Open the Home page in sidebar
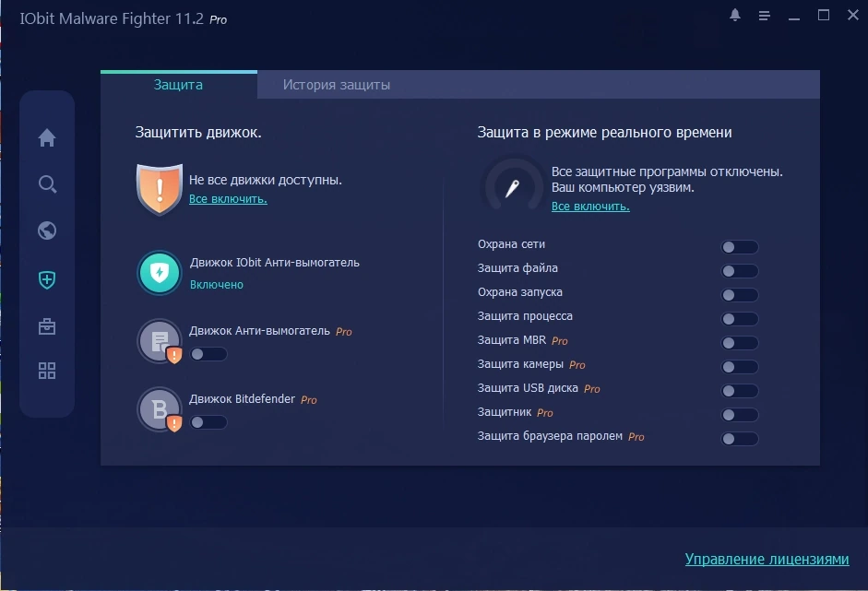This screenshot has height=591, width=868. [x=47, y=137]
